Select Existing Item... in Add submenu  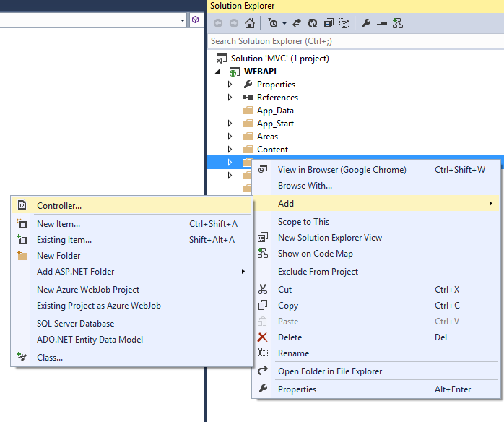[131, 240]
